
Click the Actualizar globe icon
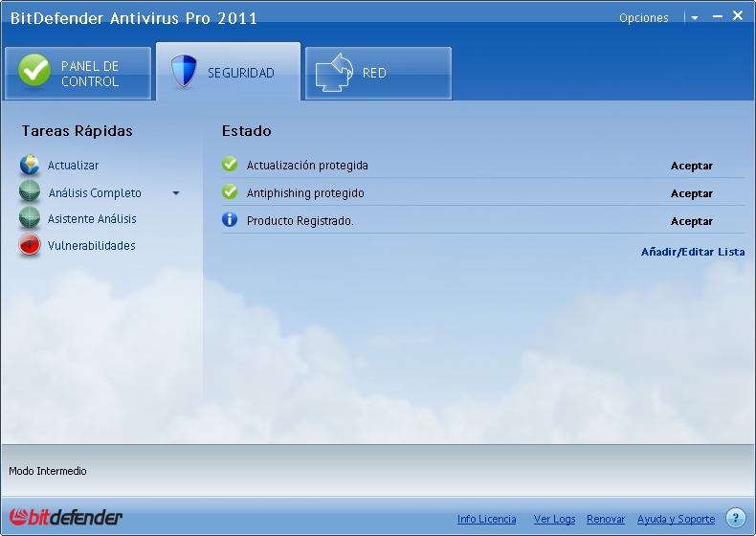click(x=30, y=166)
